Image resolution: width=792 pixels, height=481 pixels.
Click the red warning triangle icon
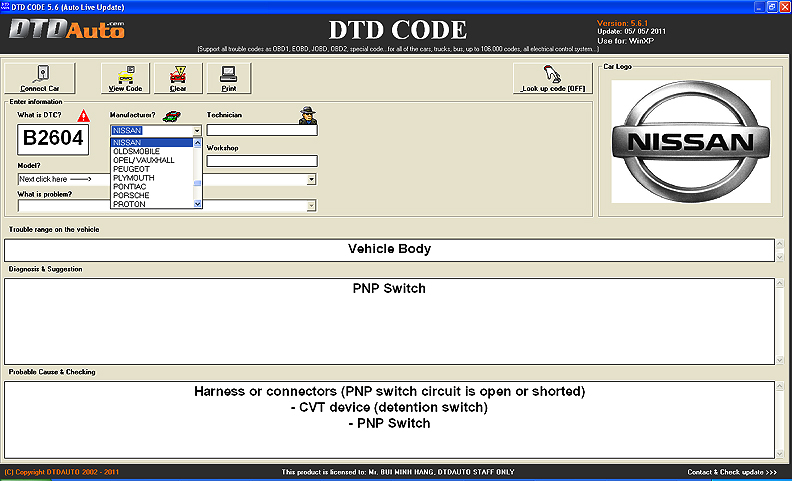click(83, 116)
